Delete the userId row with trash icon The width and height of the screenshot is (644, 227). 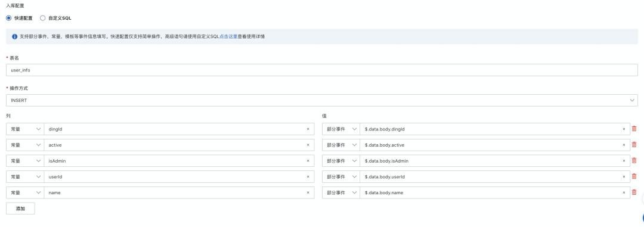pyautogui.click(x=634, y=176)
